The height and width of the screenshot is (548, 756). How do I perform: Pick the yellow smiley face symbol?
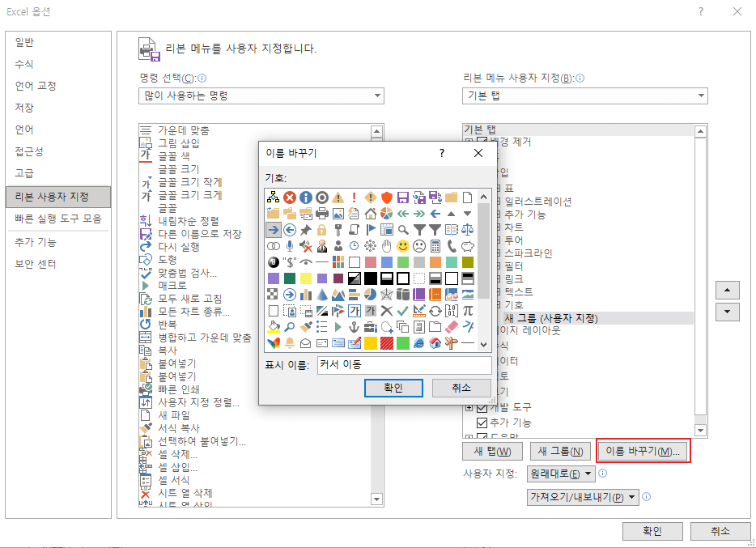click(403, 246)
